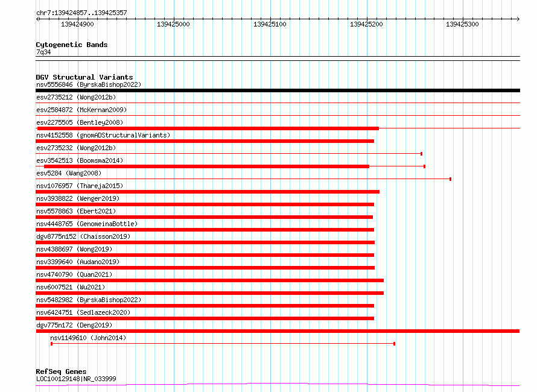Open LOC100129148|NR_033999 gene label
Screen dimensions: 537x392
pyautogui.click(x=76, y=379)
